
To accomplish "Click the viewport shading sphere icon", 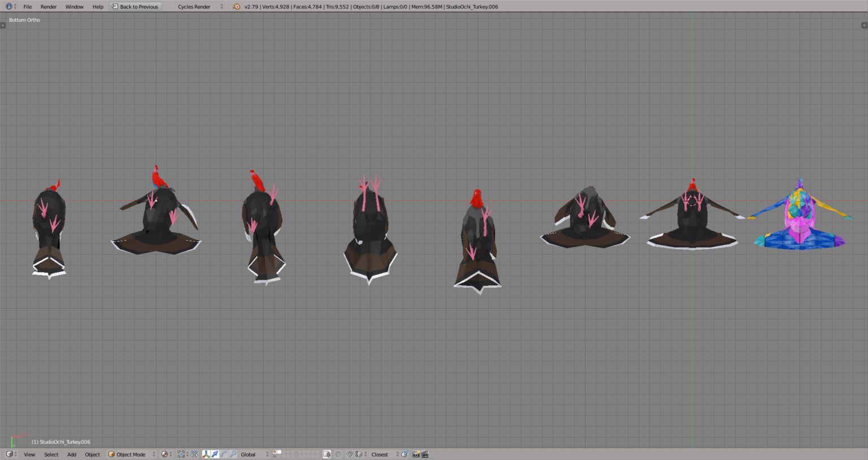I will pos(163,454).
